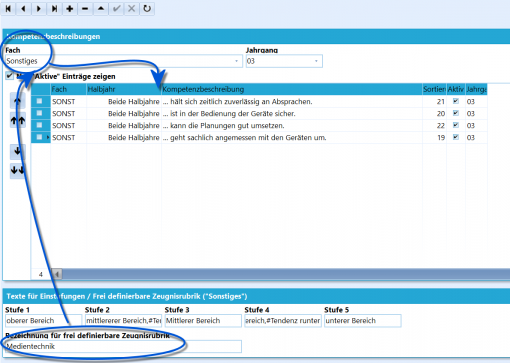510x363 pixels.
Task: Select row checkbox for 'kann die Planungen'
Action: tap(39, 125)
